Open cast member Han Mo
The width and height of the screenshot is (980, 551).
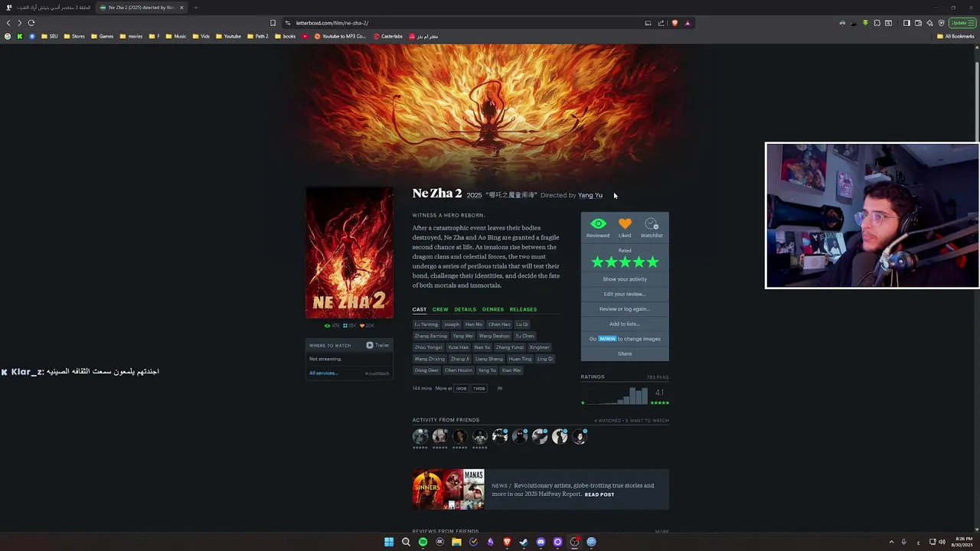pyautogui.click(x=474, y=324)
